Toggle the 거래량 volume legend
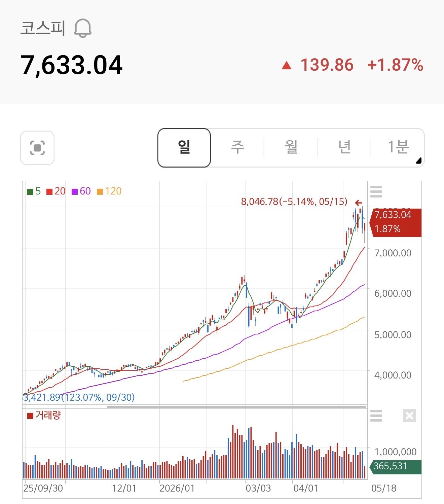 (44, 415)
